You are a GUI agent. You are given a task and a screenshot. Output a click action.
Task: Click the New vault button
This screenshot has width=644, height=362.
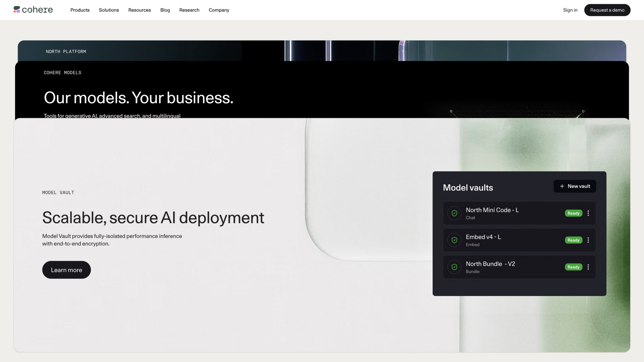pyautogui.click(x=575, y=186)
